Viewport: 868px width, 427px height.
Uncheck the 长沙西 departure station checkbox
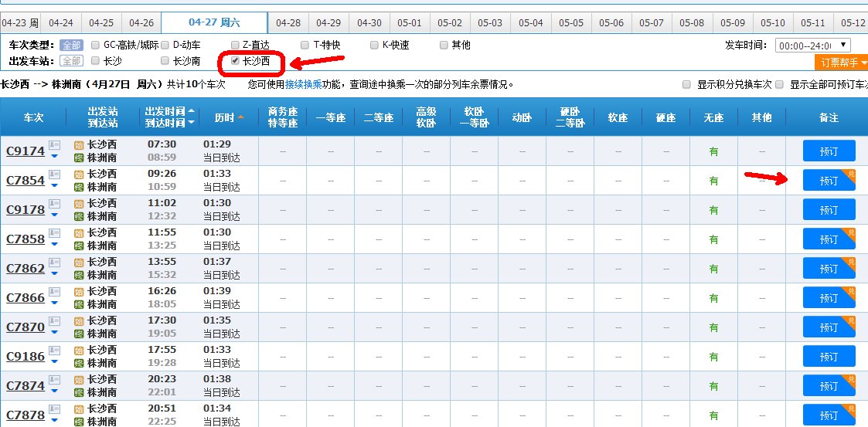pos(235,61)
